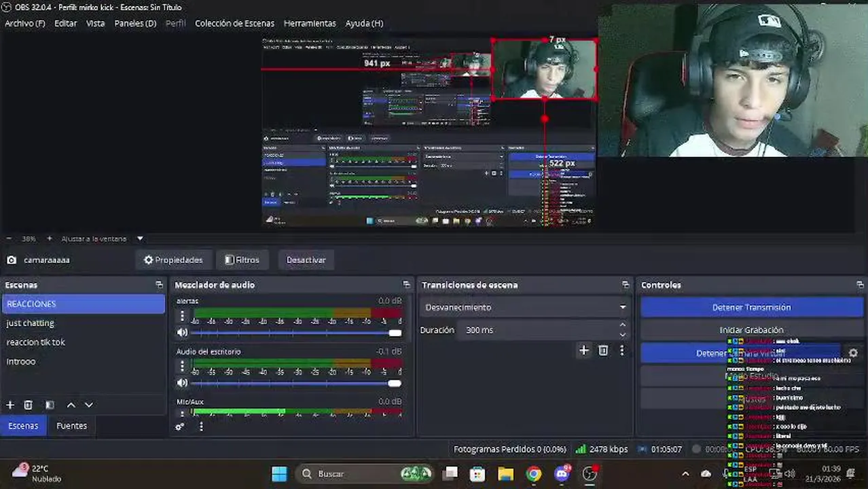Screen dimensions: 868x489
Task: Open File Explorer from taskbar
Action: [505, 474]
